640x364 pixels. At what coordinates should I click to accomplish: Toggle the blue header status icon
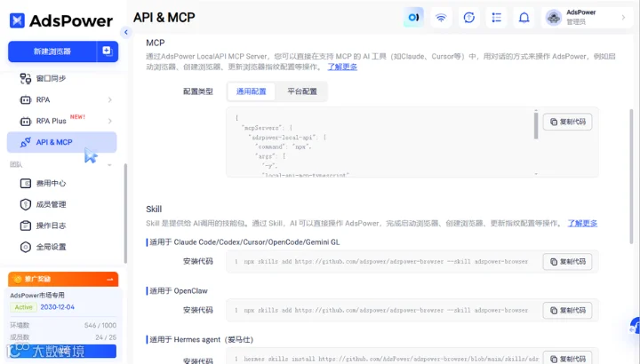coord(413,18)
